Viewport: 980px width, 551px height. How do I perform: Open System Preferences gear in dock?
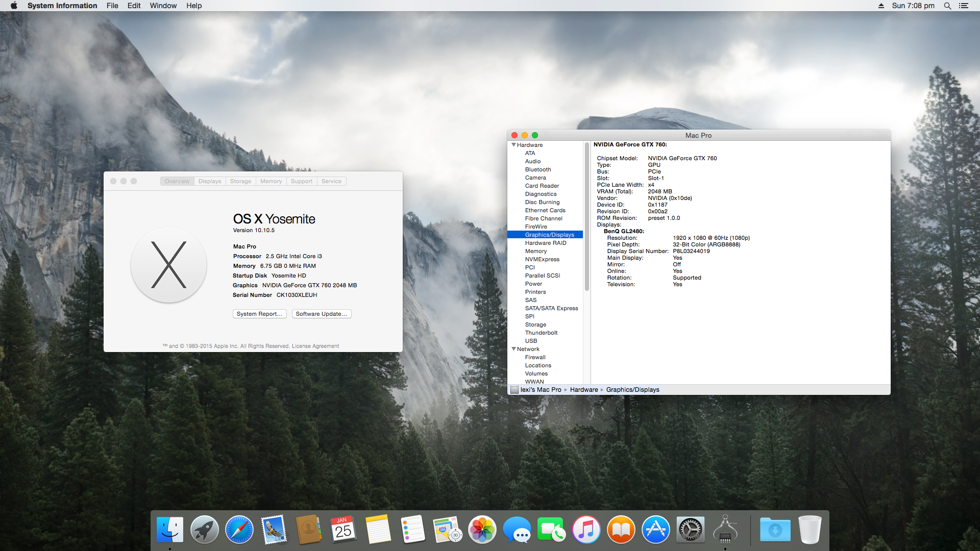690,530
